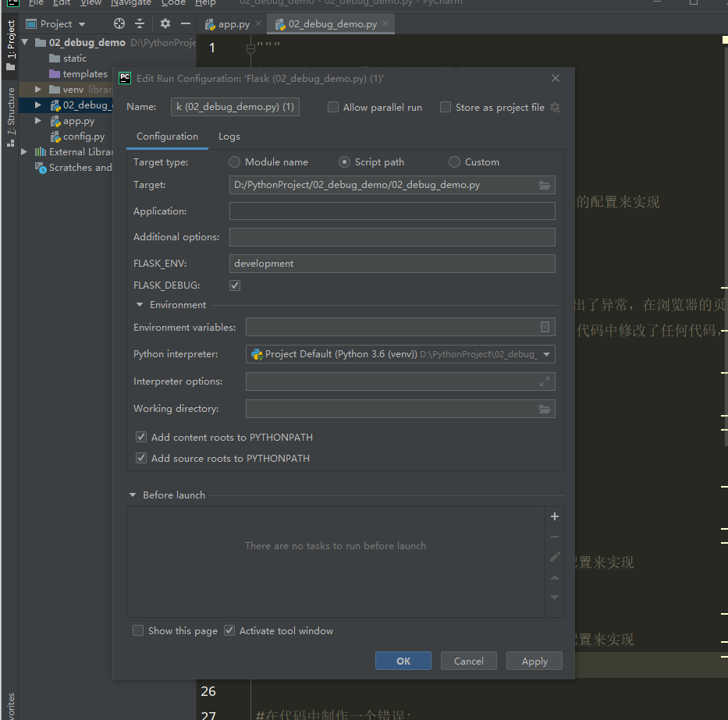Open the Help menu
This screenshot has width=728, height=720.
205,4
